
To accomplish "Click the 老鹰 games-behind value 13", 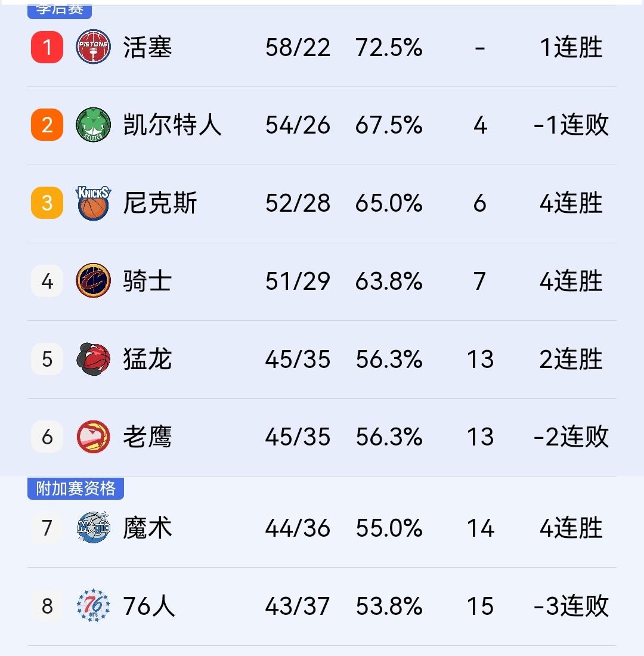I will 481,437.
